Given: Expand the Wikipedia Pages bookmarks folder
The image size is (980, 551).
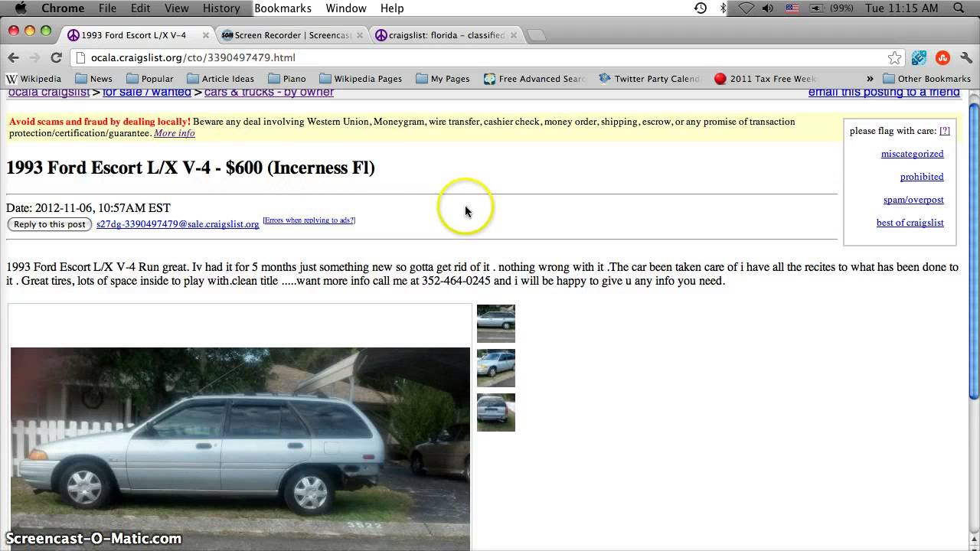Looking at the screenshot, I should (361, 78).
